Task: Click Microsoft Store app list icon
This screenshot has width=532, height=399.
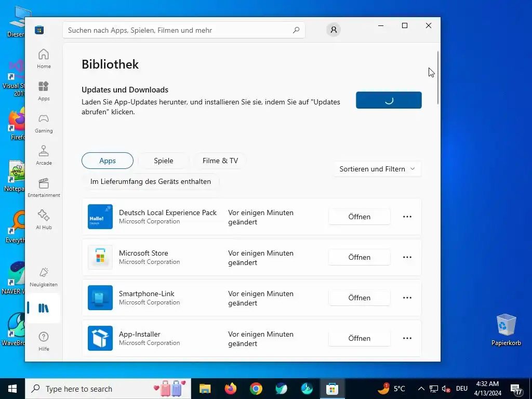Action: (100, 257)
